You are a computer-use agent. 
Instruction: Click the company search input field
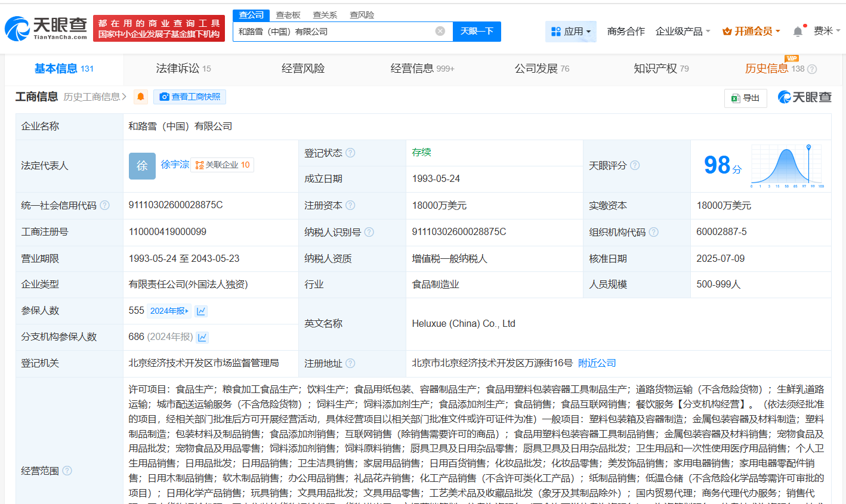point(334,32)
